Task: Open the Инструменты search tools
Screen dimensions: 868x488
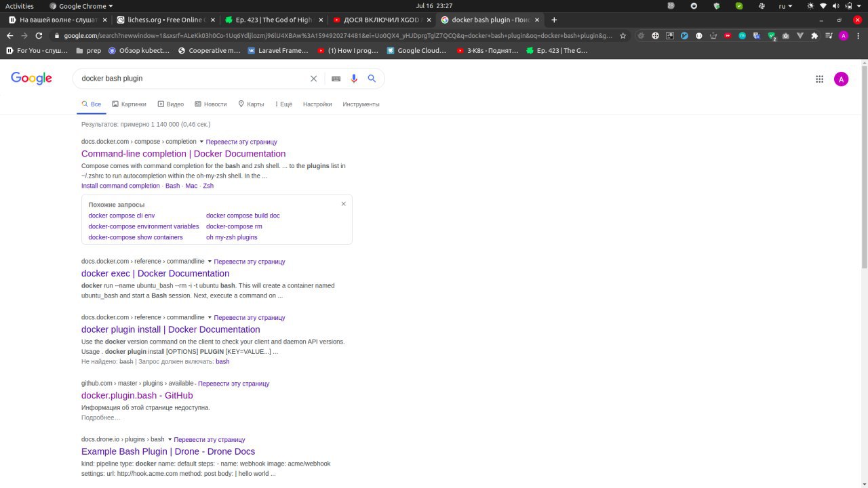Action: pyautogui.click(x=361, y=104)
